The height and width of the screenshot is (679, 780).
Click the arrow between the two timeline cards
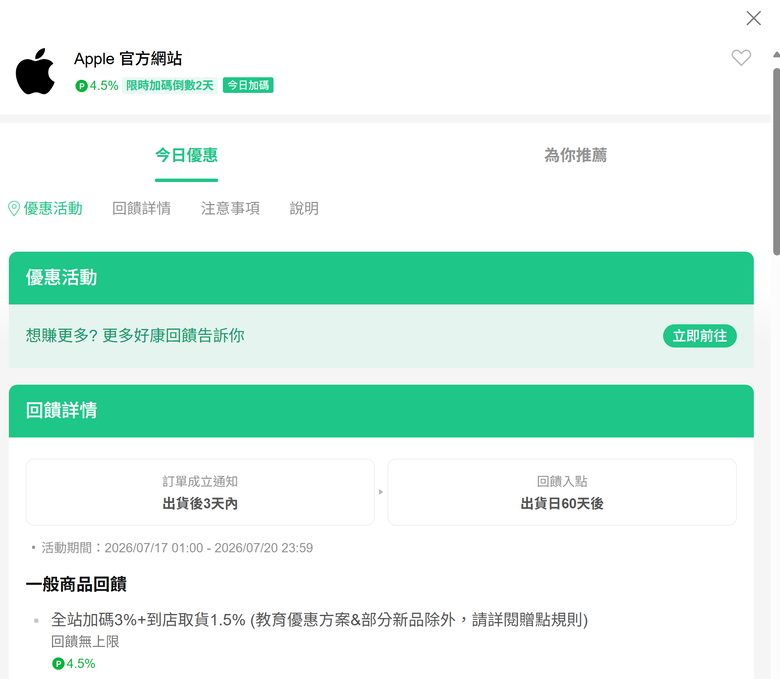[x=381, y=492]
